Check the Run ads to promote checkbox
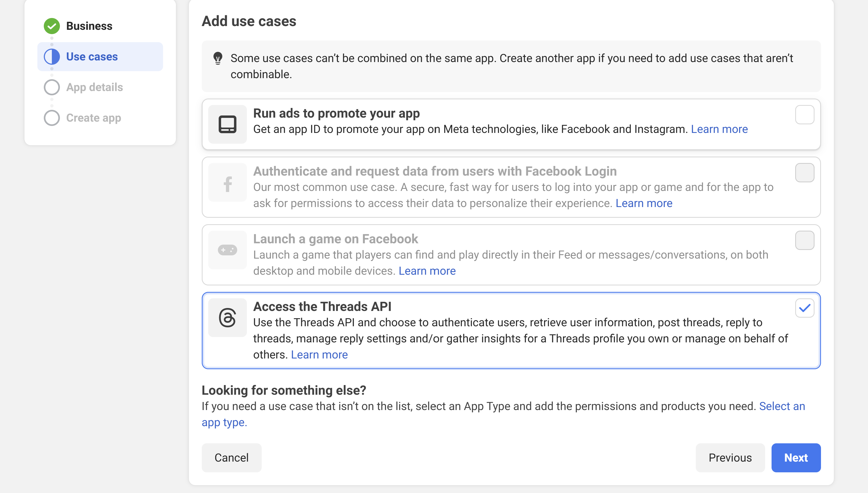This screenshot has height=493, width=868. pos(805,115)
